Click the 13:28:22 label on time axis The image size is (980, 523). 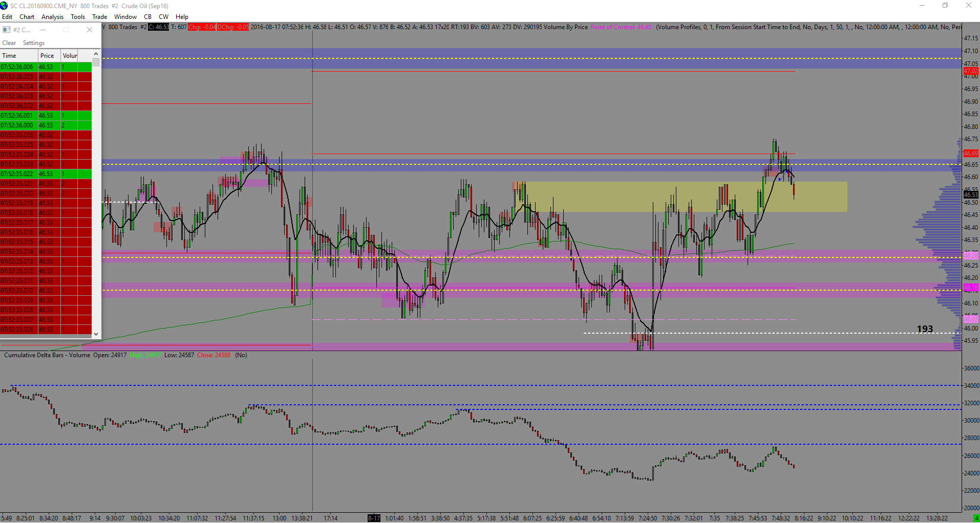[937, 518]
